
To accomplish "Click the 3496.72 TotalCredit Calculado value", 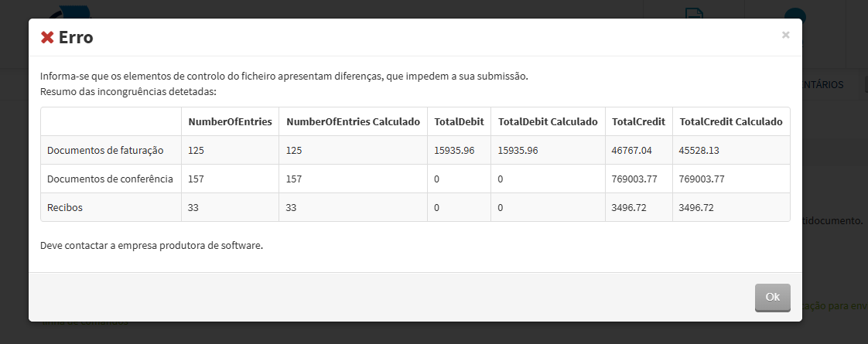I will (695, 207).
